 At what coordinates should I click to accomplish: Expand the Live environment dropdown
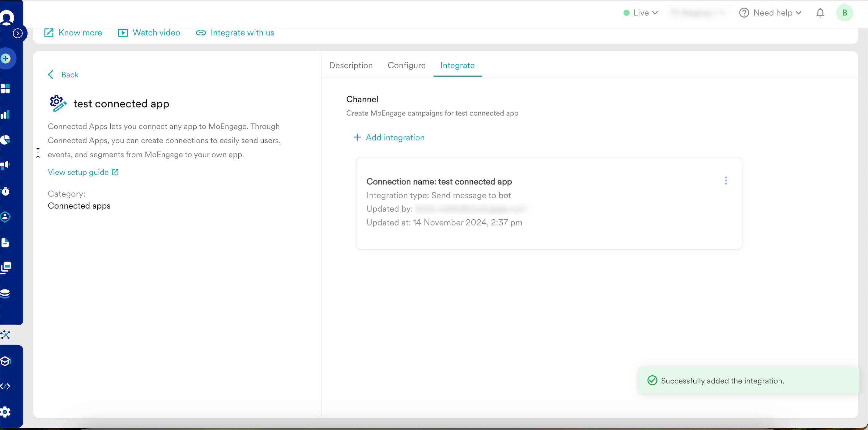(x=640, y=13)
